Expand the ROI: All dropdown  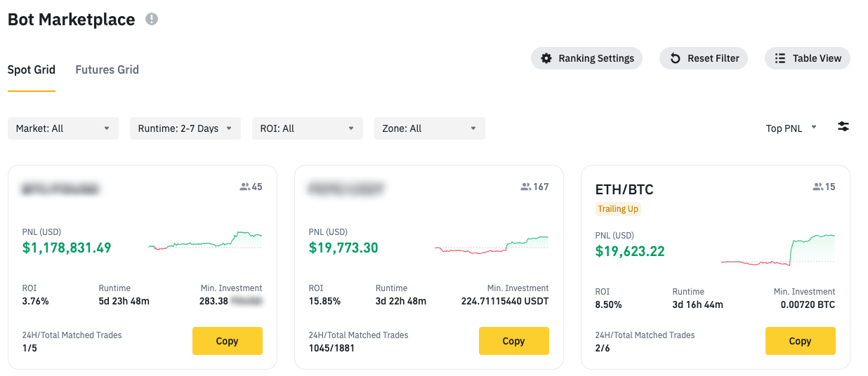point(308,128)
